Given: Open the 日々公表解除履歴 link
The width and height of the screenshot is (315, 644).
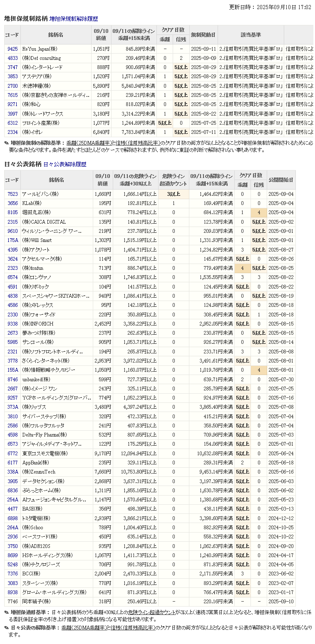Looking at the screenshot, I should (x=65, y=164).
